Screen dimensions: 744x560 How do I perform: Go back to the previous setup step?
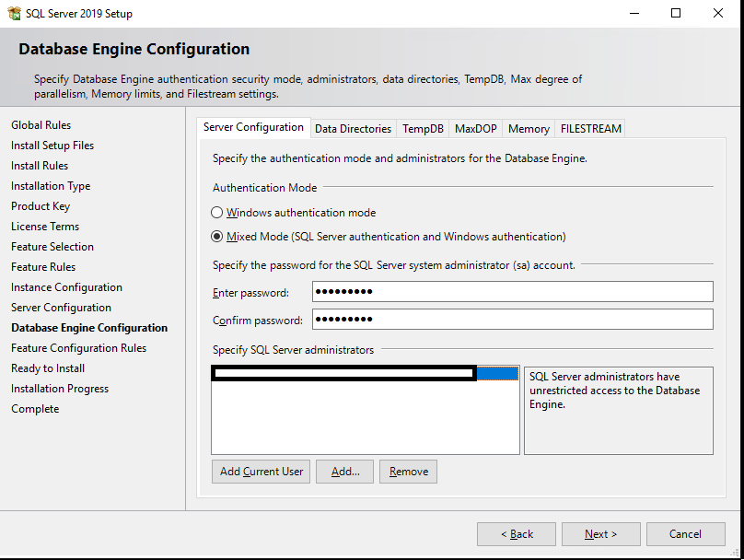[516, 533]
